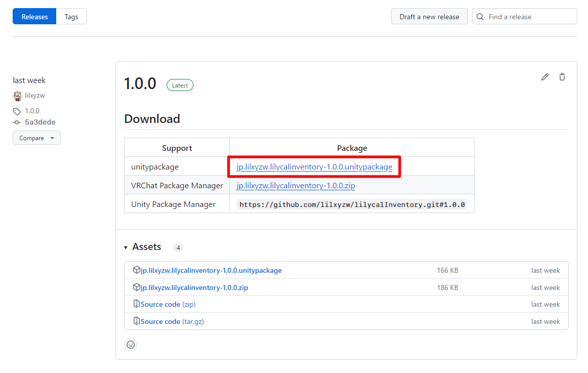The width and height of the screenshot is (588, 373).
Task: Open the Compare dropdown
Action: coord(36,138)
